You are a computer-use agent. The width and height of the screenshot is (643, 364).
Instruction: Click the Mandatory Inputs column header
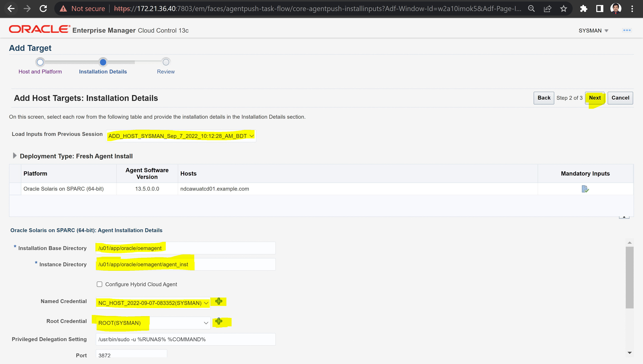pyautogui.click(x=585, y=174)
